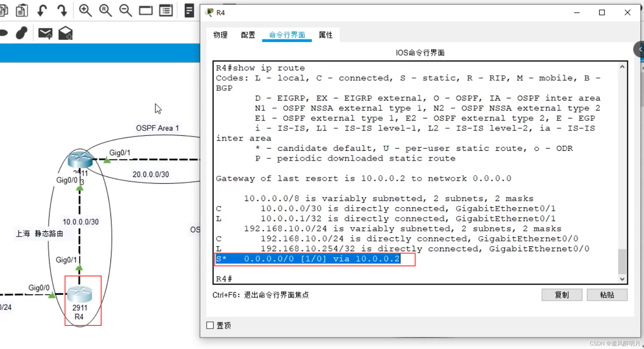Minimize the R4 window

coord(576,12)
